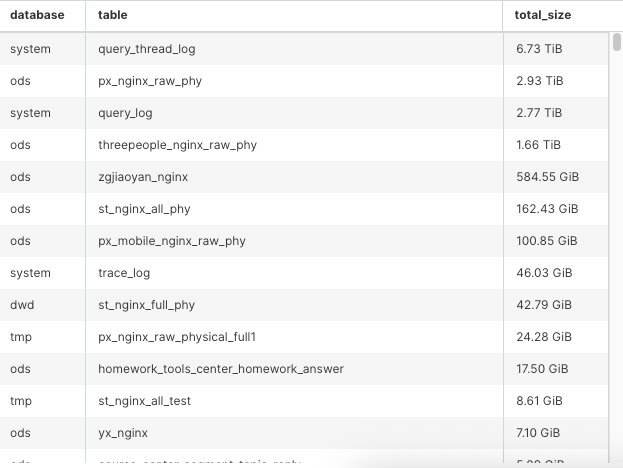Select the 6.73 TiB size cell

pyautogui.click(x=538, y=49)
